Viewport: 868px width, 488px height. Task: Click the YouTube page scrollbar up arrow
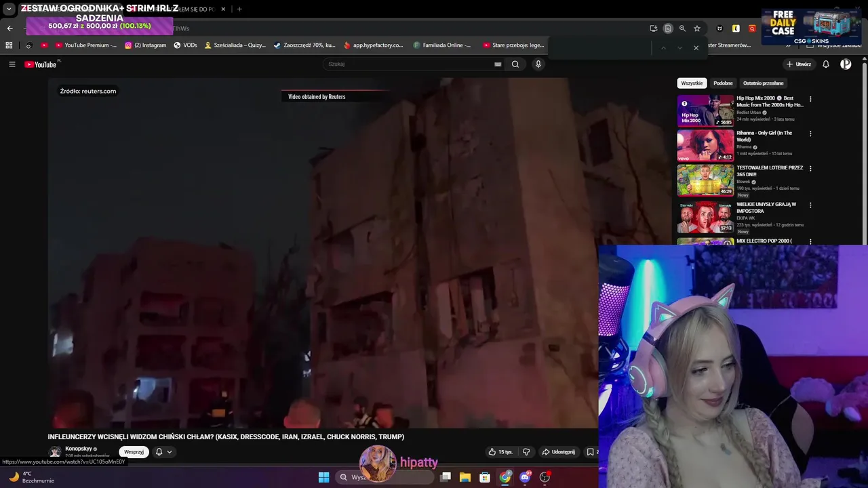[864, 60]
